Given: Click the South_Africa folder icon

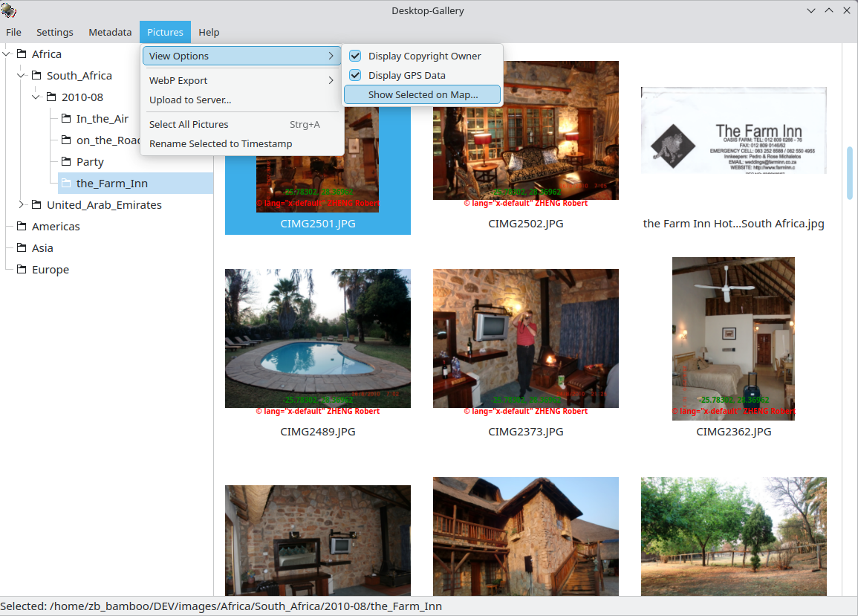Looking at the screenshot, I should (36, 76).
